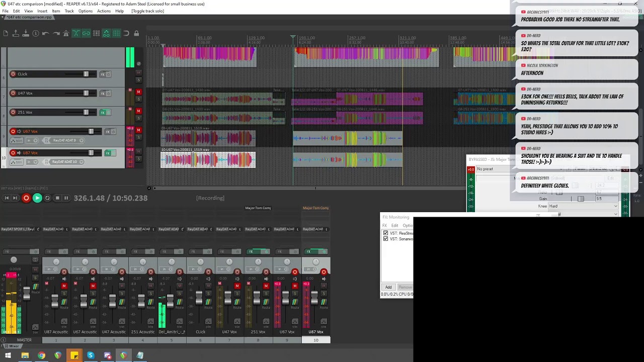644x362 pixels.
Task: Click the green Play transport button
Action: tap(37, 198)
